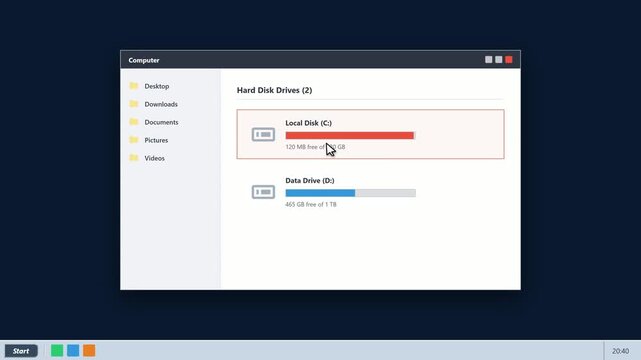The height and width of the screenshot is (360, 641).
Task: Select Desktop label in sidebar
Action: [x=157, y=86]
